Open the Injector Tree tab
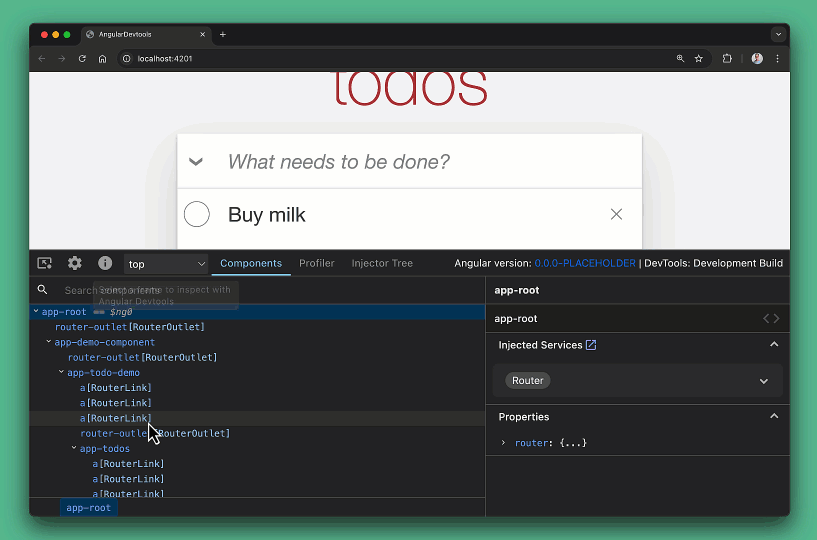This screenshot has width=817, height=540. [x=382, y=263]
